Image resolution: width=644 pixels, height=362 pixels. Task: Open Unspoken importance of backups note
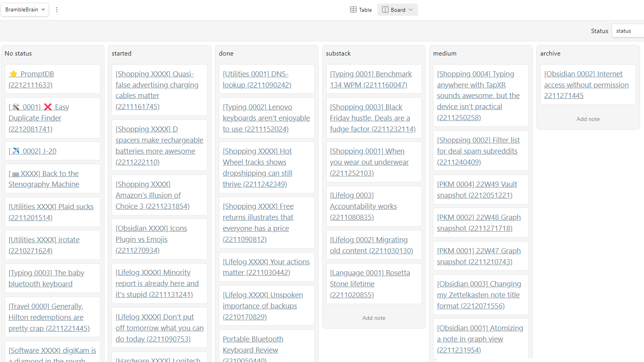(263, 306)
